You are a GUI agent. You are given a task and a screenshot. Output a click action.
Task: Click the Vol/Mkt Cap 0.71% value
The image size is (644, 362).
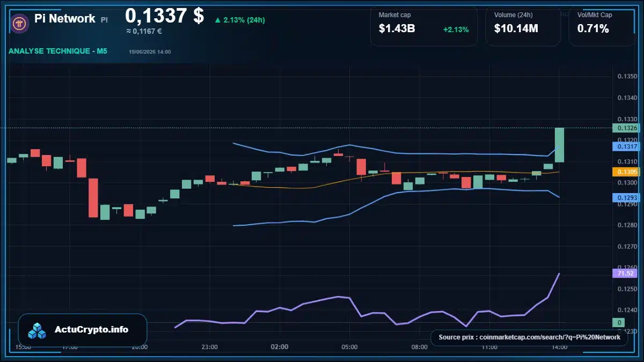[593, 29]
